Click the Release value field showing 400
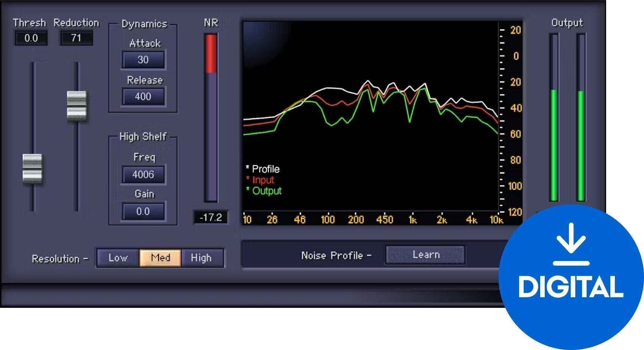Image resolution: width=644 pixels, height=350 pixels. click(143, 97)
